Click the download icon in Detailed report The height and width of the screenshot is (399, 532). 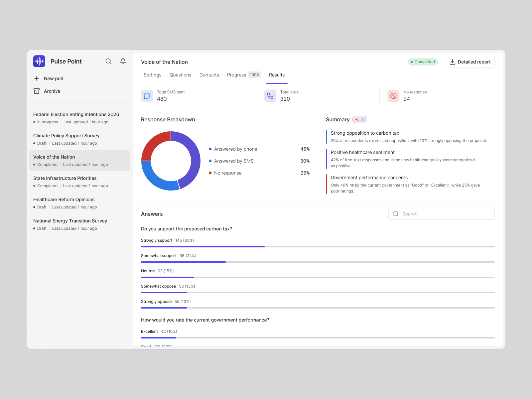[x=453, y=62]
